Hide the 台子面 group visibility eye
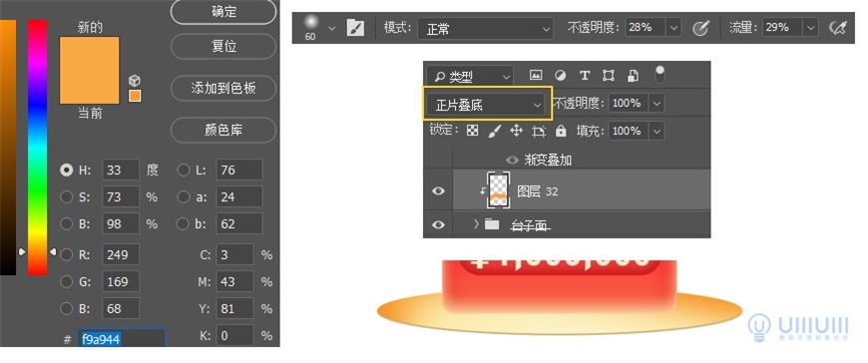 coord(438,224)
